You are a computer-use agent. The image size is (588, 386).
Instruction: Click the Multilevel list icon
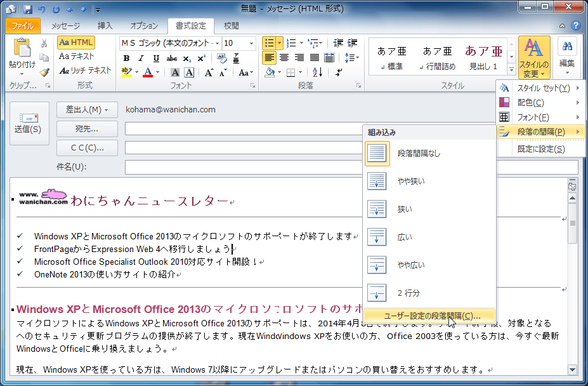point(313,43)
